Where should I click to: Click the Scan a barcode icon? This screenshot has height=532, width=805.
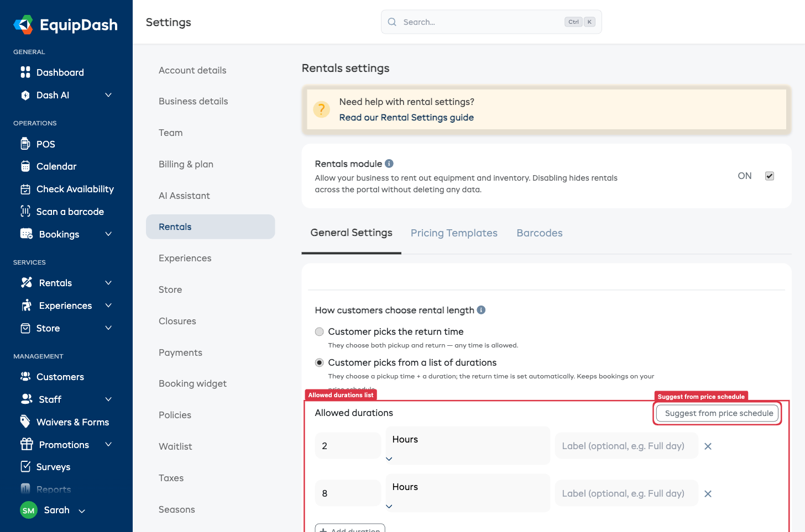pos(25,211)
